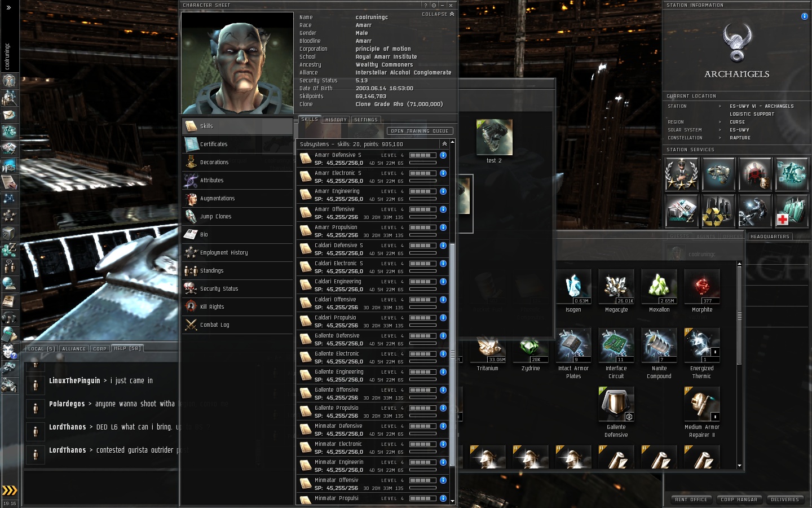Click the test 2 ship thumbnail

pos(495,137)
